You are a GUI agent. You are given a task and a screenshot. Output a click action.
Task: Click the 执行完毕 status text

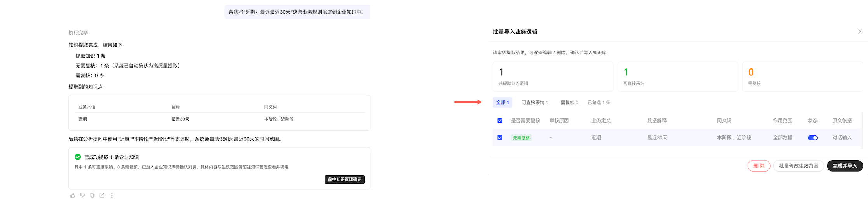(78, 33)
